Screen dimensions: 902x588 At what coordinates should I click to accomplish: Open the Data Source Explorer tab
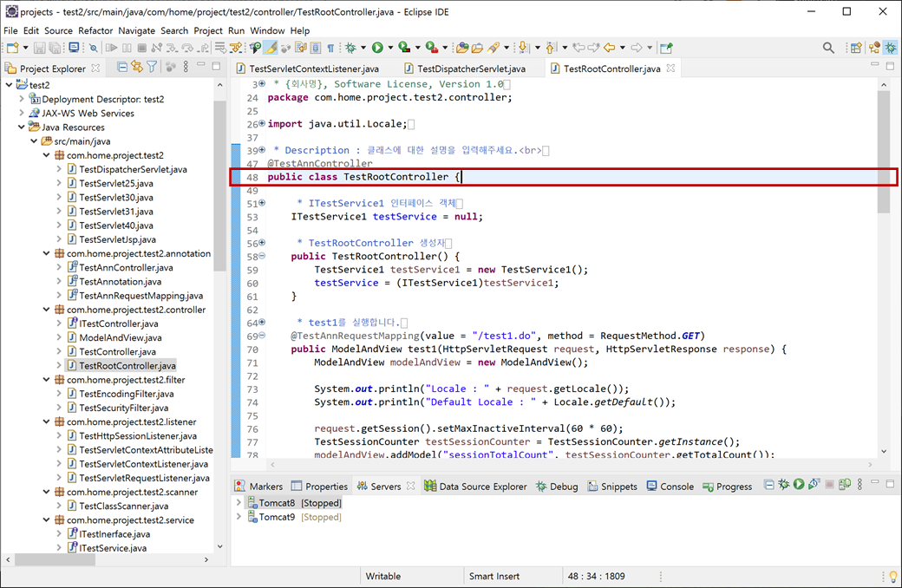point(475,487)
